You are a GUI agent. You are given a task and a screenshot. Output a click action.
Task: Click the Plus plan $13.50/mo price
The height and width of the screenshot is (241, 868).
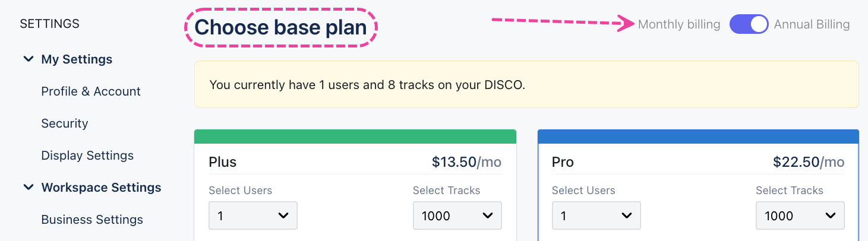[x=466, y=162]
